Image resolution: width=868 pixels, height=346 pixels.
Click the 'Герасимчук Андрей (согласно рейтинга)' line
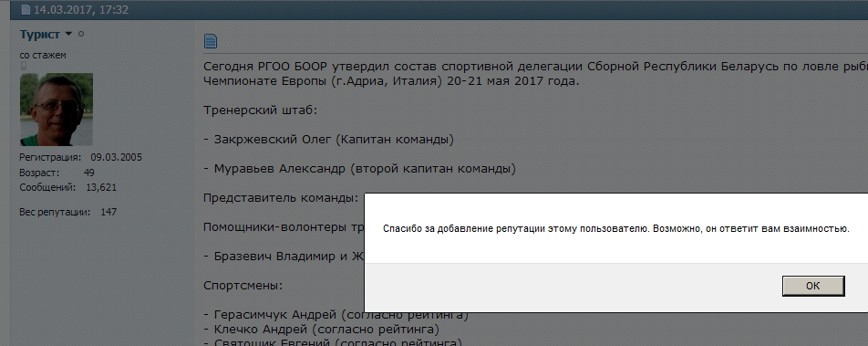pyautogui.click(x=336, y=316)
